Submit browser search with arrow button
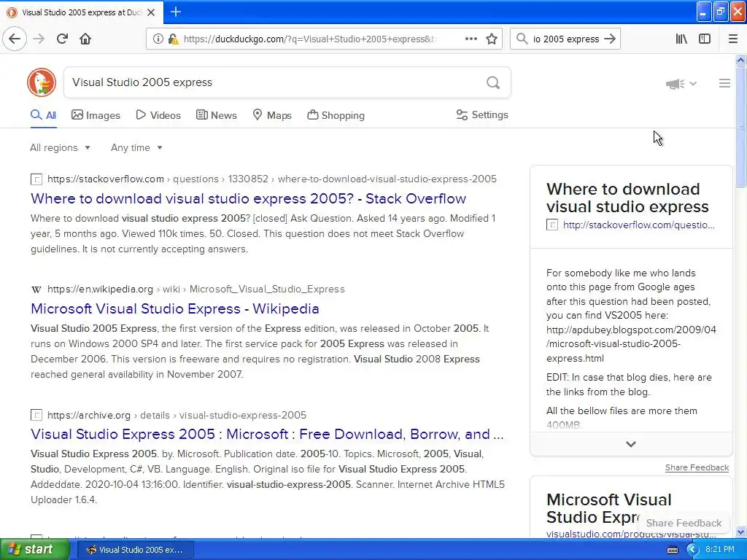The width and height of the screenshot is (747, 560). click(610, 39)
